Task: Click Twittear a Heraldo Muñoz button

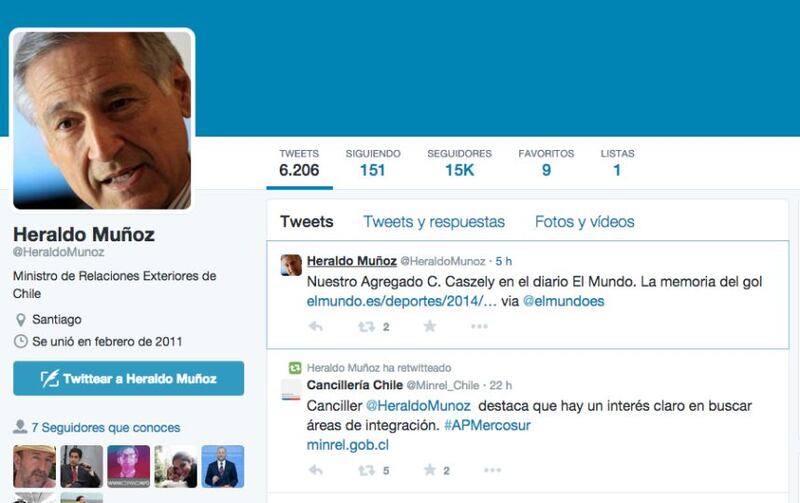Action: point(129,379)
